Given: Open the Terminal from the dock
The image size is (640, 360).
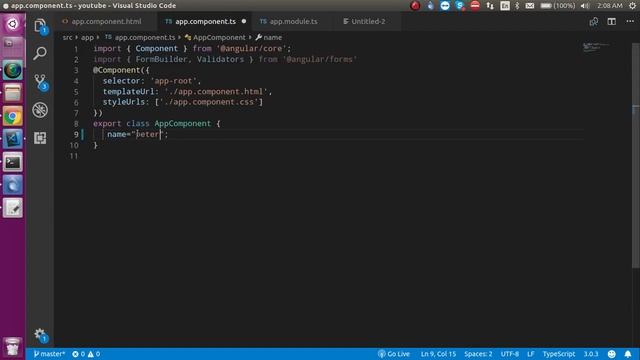Looking at the screenshot, I should pyautogui.click(x=13, y=162).
